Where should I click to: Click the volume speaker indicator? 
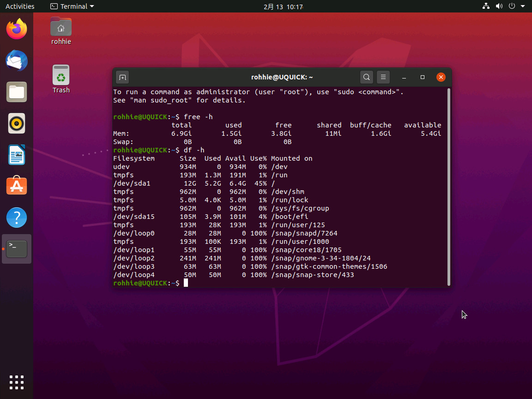pyautogui.click(x=499, y=6)
